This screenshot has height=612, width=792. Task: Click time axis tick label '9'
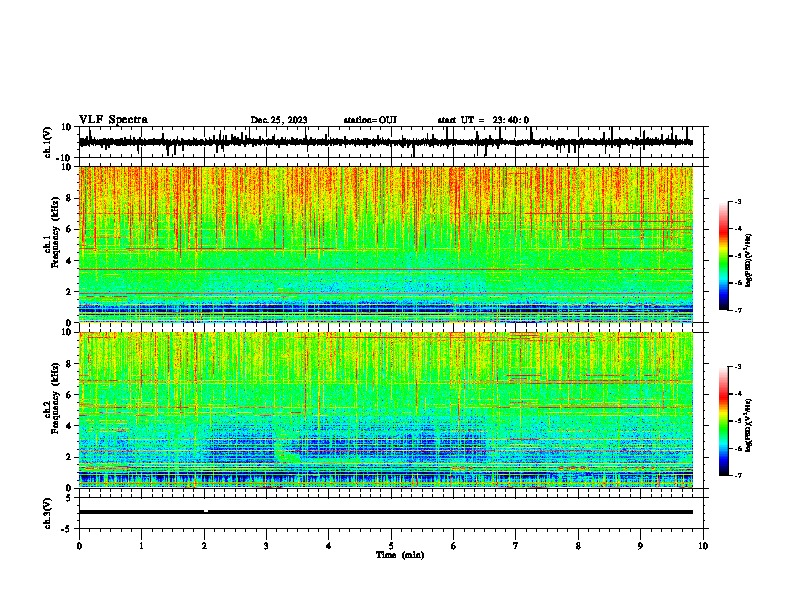[x=640, y=546]
